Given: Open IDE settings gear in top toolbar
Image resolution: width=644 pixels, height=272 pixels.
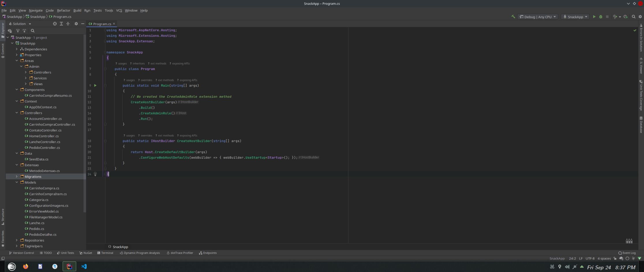Looking at the screenshot, I should 640,17.
